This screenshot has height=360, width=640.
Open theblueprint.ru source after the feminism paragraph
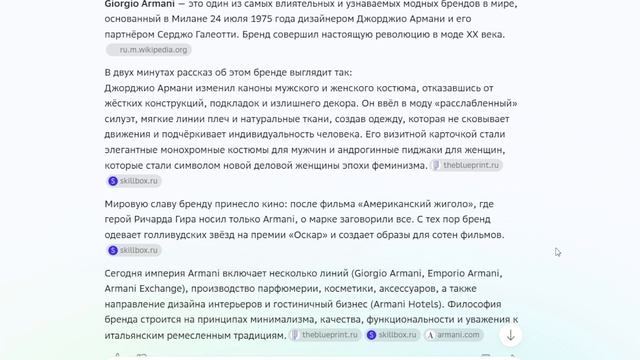[467, 165]
